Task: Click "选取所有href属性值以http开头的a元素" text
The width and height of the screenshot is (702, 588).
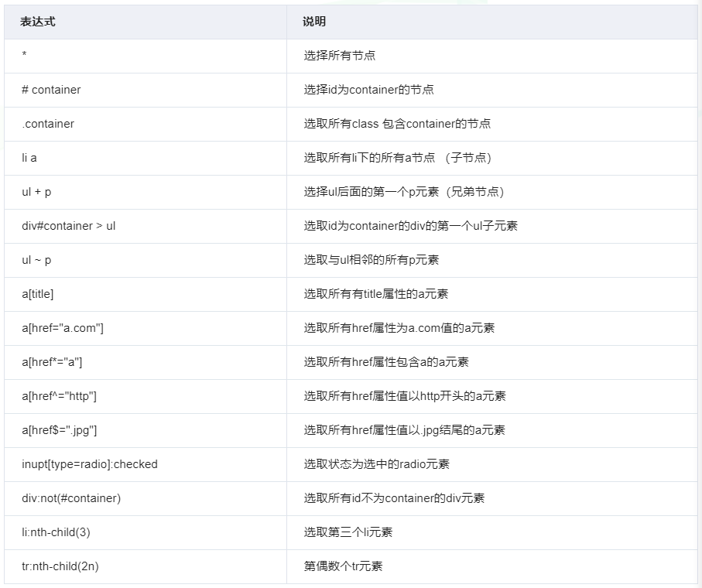Action: pos(405,396)
